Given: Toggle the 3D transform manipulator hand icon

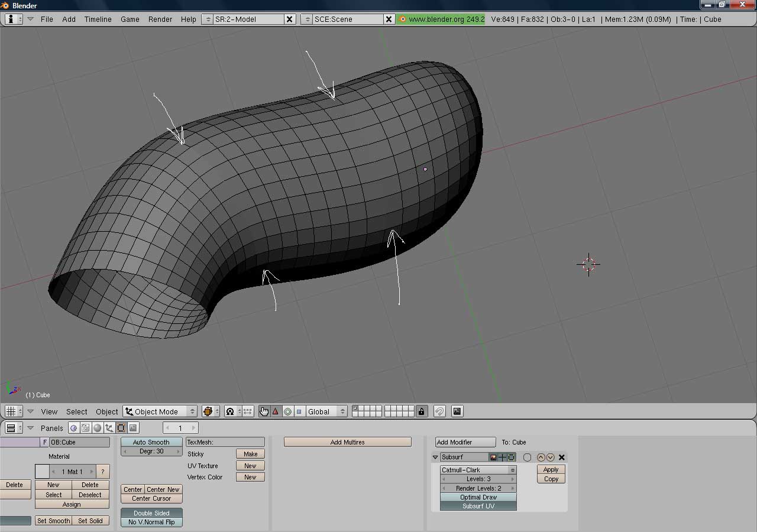Looking at the screenshot, I should pyautogui.click(x=264, y=411).
